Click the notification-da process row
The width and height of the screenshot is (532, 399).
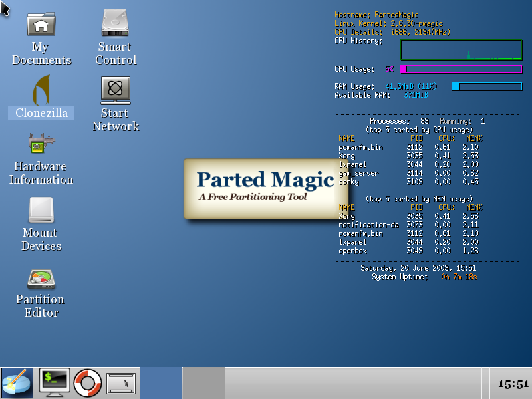click(x=408, y=225)
